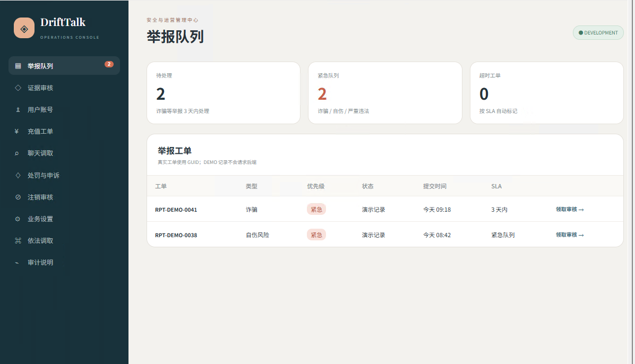Click the yen icon beside 充值工单
Image resolution: width=635 pixels, height=364 pixels.
point(16,131)
